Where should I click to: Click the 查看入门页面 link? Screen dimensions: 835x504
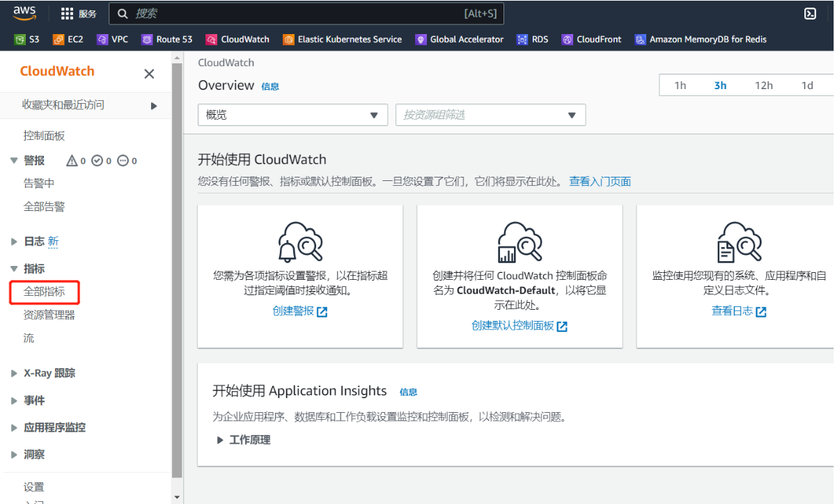tap(600, 182)
